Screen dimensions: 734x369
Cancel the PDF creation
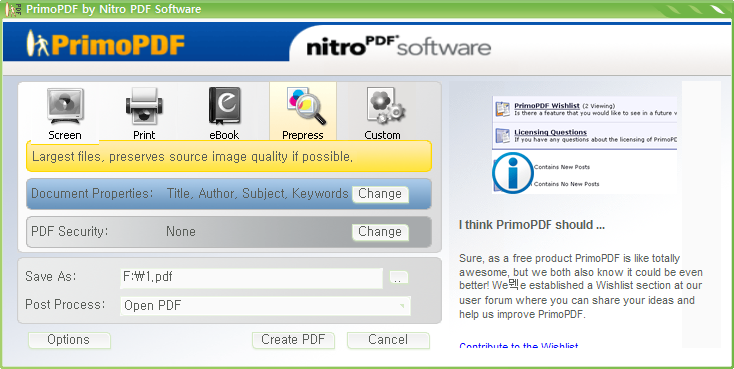(x=388, y=340)
